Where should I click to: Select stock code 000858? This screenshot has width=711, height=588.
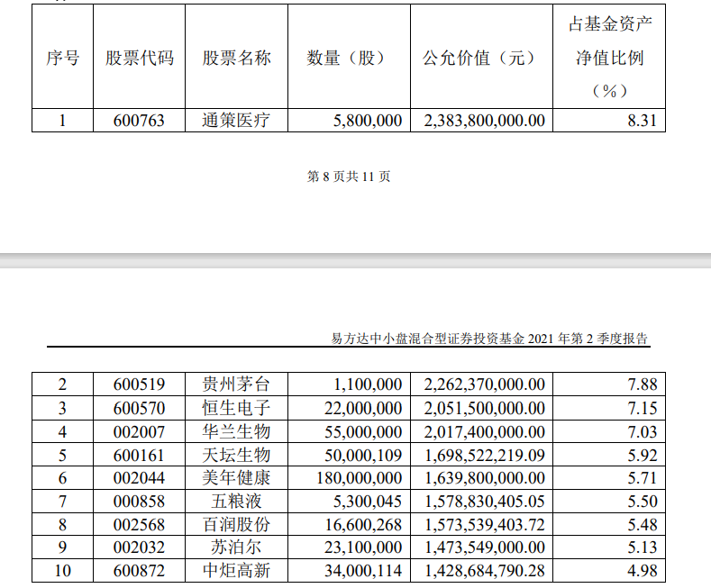(139, 502)
